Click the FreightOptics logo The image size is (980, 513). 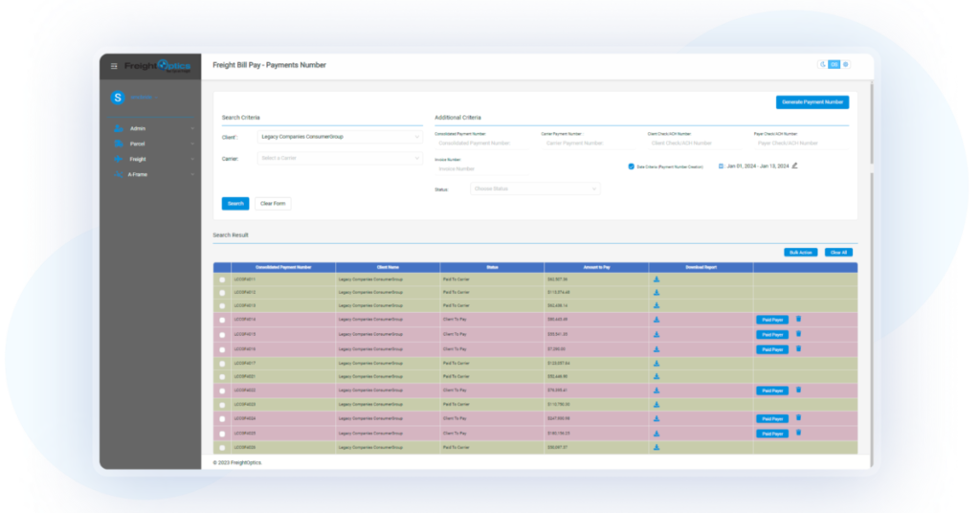(x=157, y=66)
